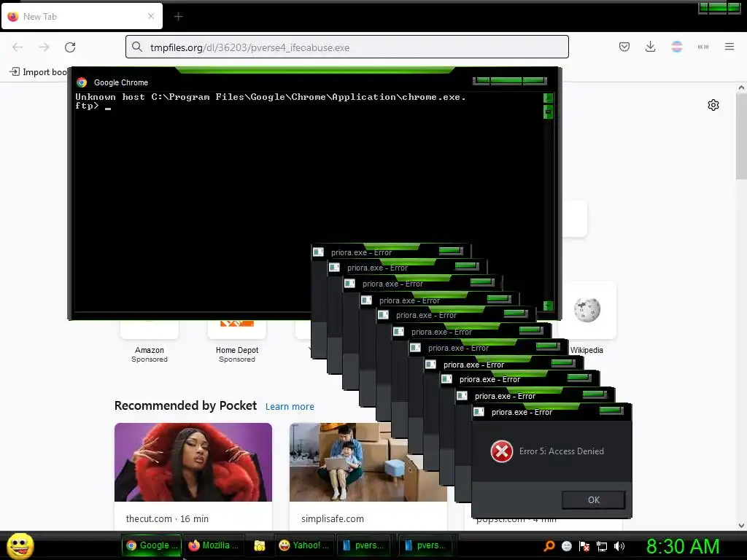
Task: Click the Google Chrome console title text
Action: pos(121,82)
